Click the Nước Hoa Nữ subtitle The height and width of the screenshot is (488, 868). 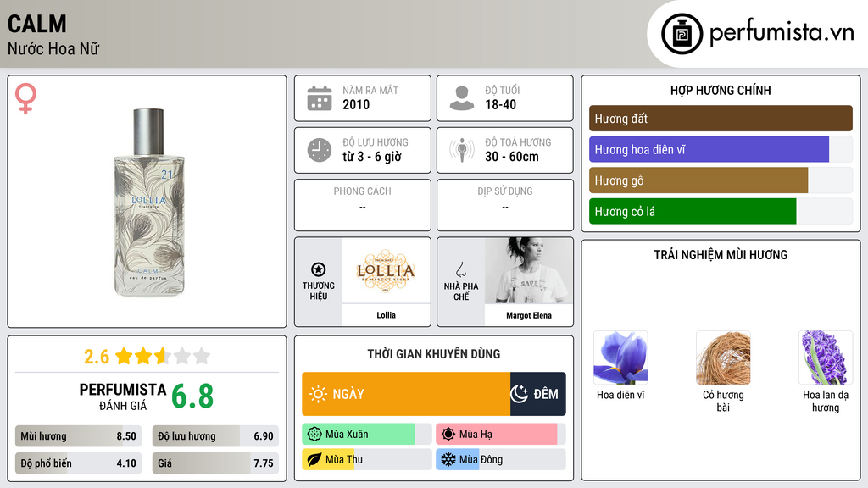(x=53, y=48)
